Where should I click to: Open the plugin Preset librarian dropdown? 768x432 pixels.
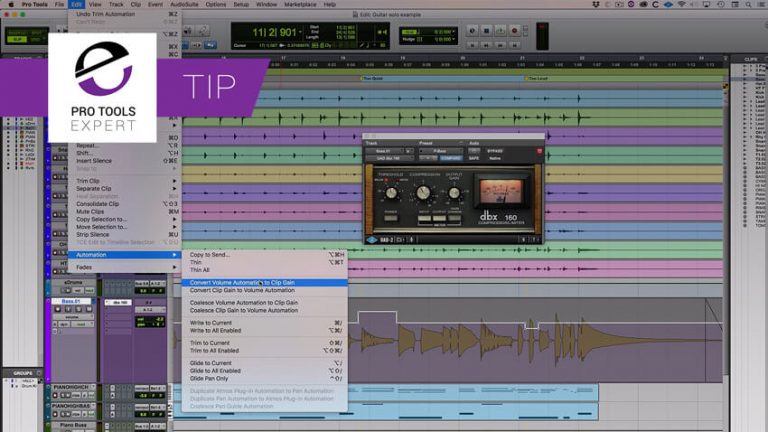tap(440, 151)
